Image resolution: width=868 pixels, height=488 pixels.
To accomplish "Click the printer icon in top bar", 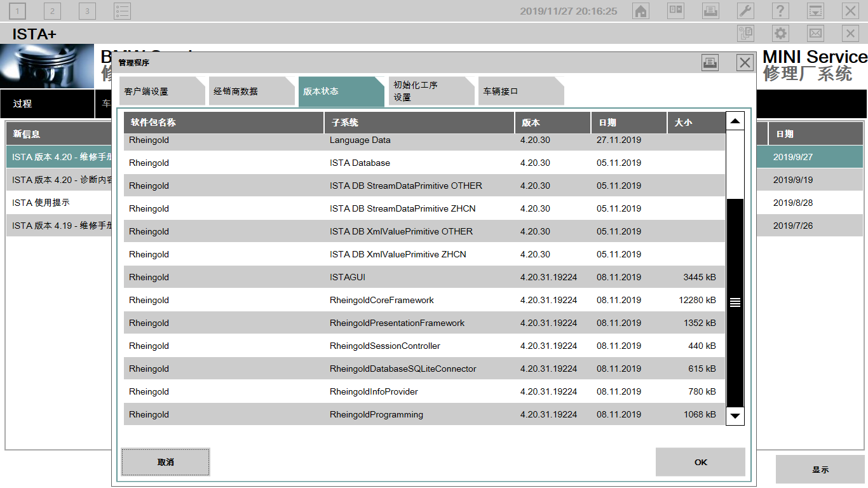I will (711, 11).
